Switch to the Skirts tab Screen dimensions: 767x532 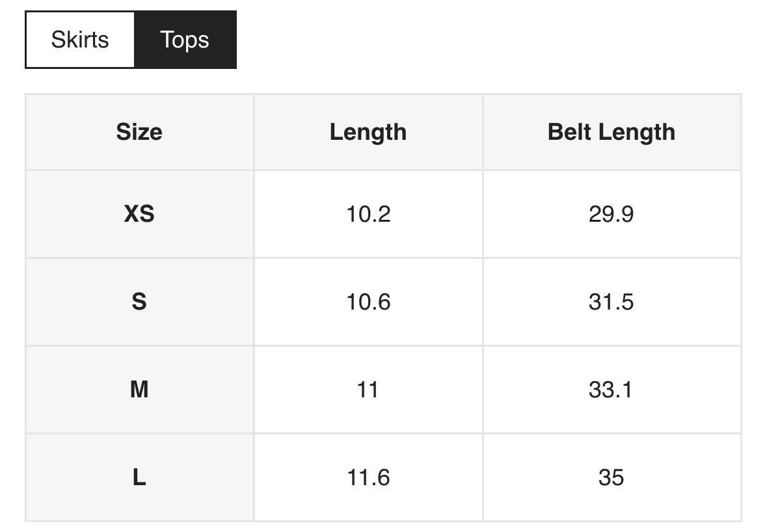point(80,40)
